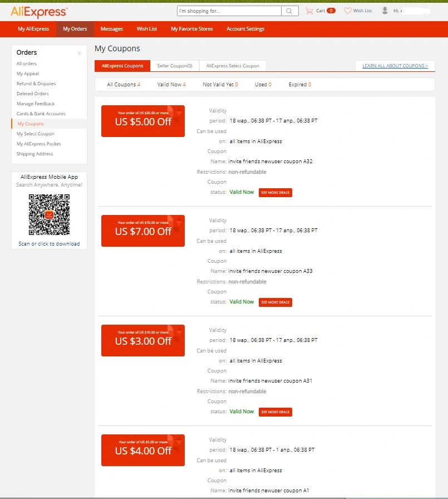Click the AliExpress logo
This screenshot has width=448, height=499.
tap(39, 12)
